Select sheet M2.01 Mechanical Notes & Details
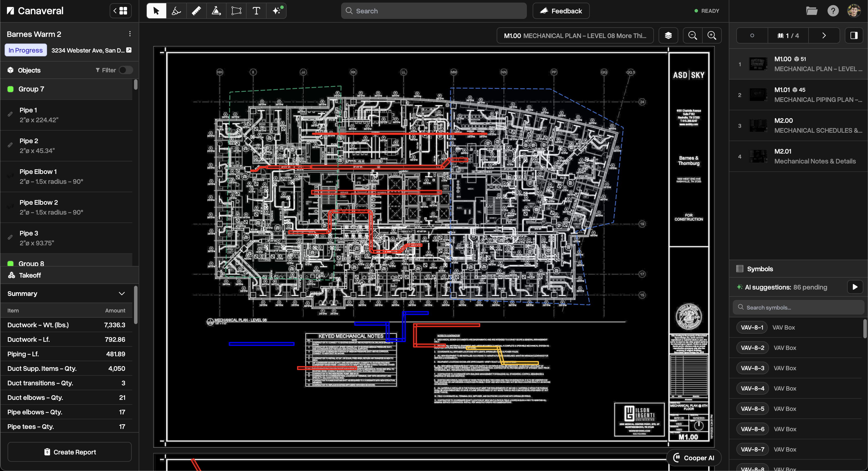Image resolution: width=868 pixels, height=471 pixels. [x=799, y=157]
